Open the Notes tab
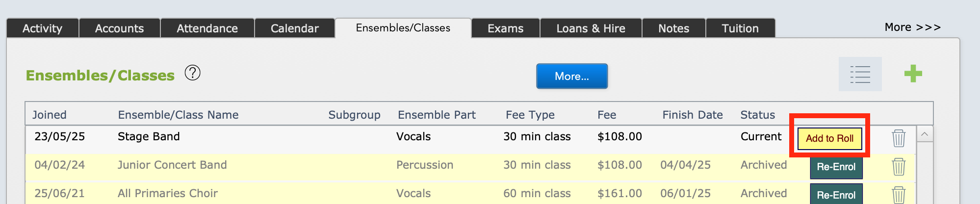This screenshot has height=204, width=980. coord(674,28)
